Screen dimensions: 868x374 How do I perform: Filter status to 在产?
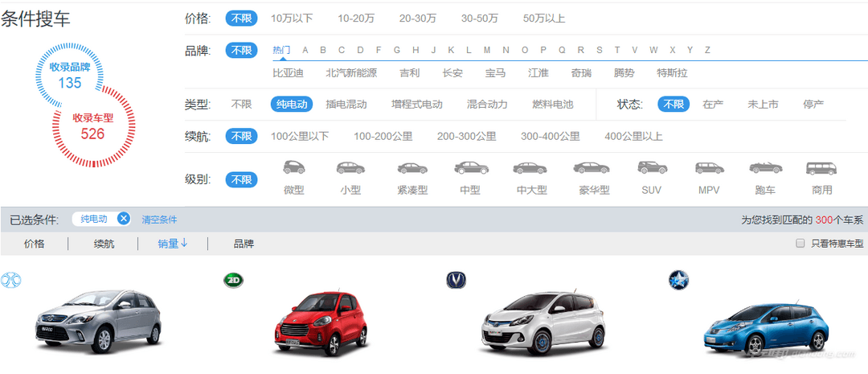point(713,105)
